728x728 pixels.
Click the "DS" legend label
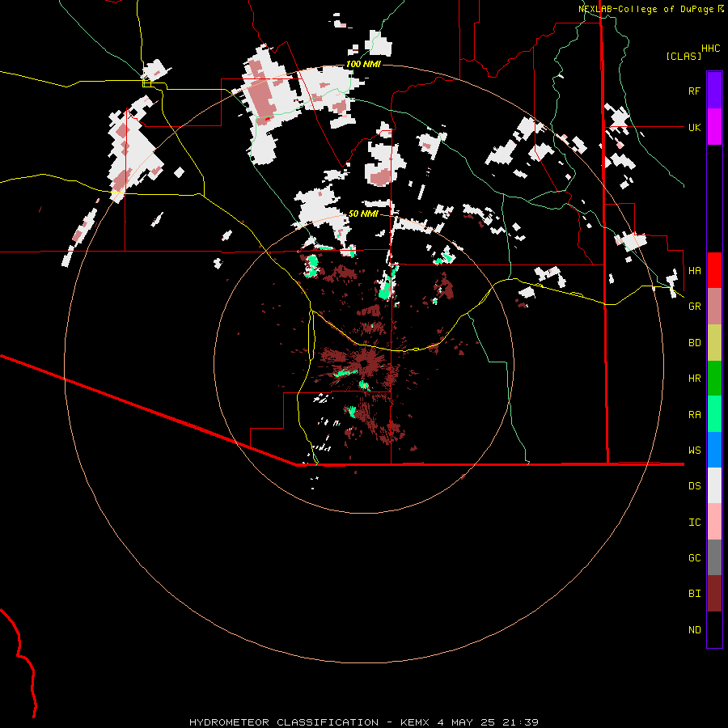pos(694,486)
